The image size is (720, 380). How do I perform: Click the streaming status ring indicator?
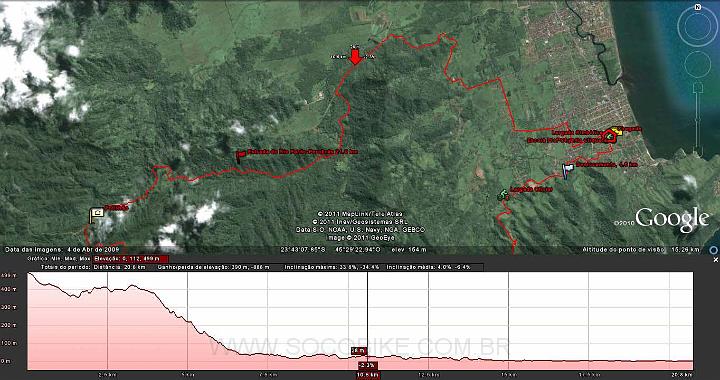pos(713,250)
